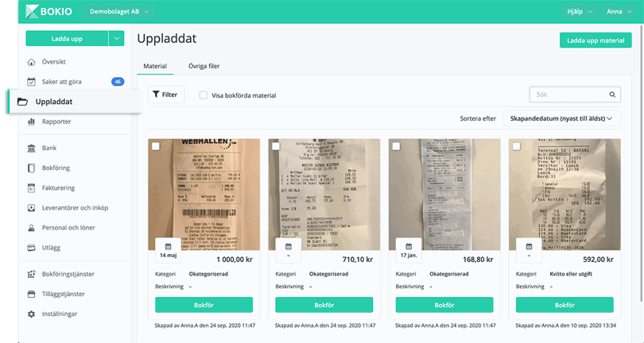This screenshot has height=343, width=644.
Task: Open the Bokföring book icon
Action: 31,168
